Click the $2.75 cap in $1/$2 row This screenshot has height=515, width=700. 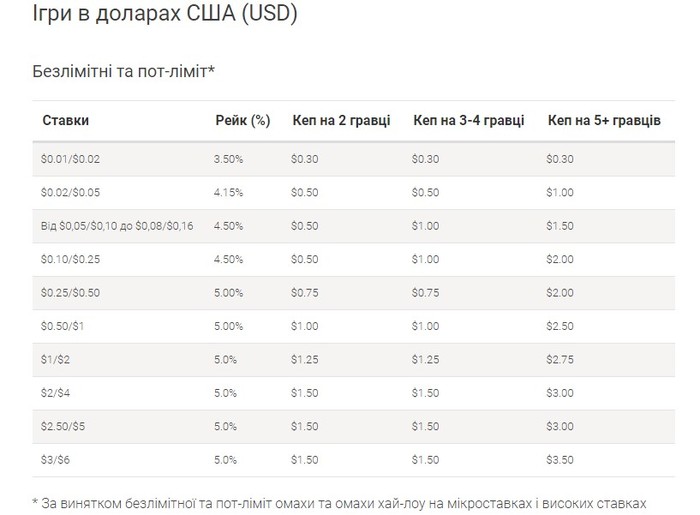(x=560, y=360)
